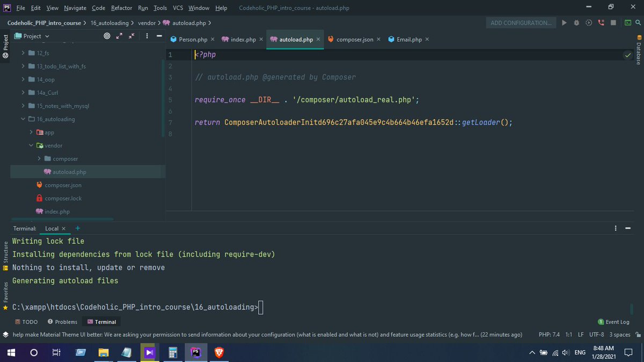Open the File menu
This screenshot has height=362, width=644.
20,8
